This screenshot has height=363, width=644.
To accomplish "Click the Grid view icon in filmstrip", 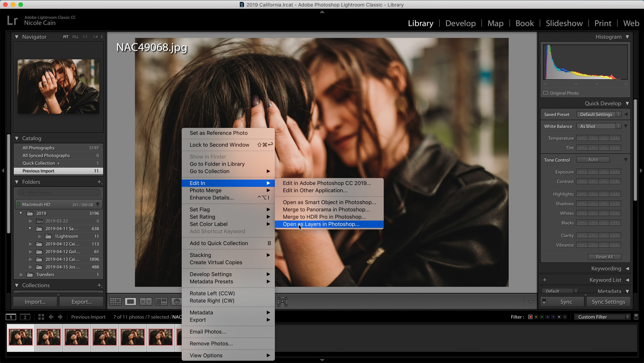I will tap(115, 302).
